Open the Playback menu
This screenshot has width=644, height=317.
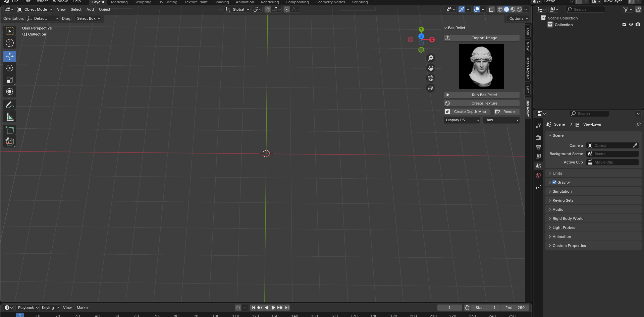[x=28, y=308]
